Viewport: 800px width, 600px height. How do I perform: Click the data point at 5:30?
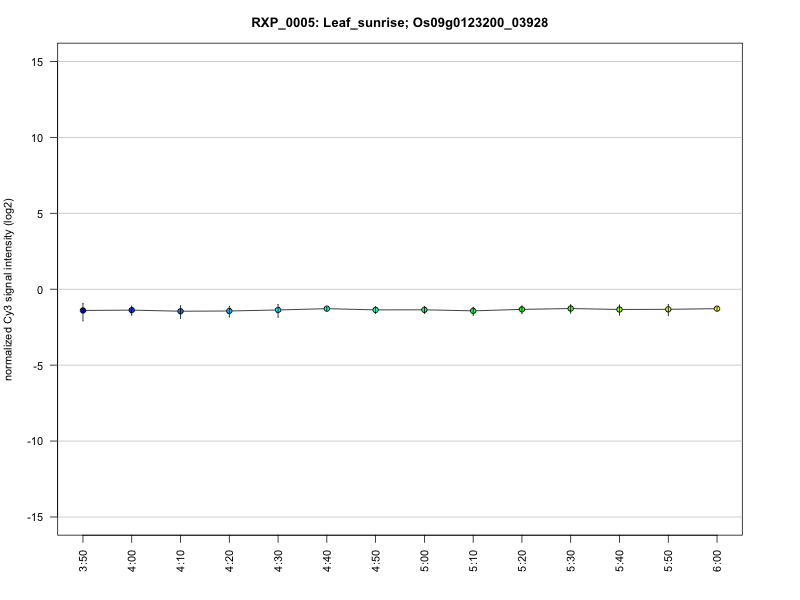tap(570, 308)
